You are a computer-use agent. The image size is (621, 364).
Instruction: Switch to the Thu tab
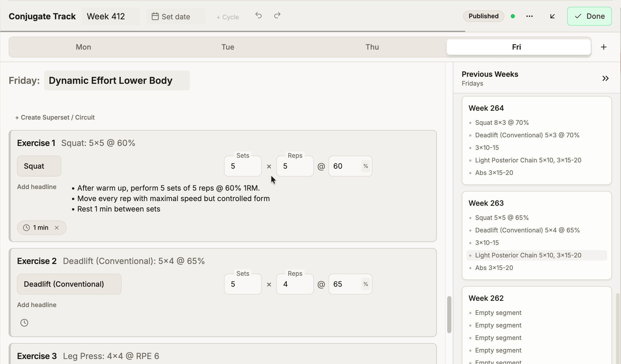372,47
